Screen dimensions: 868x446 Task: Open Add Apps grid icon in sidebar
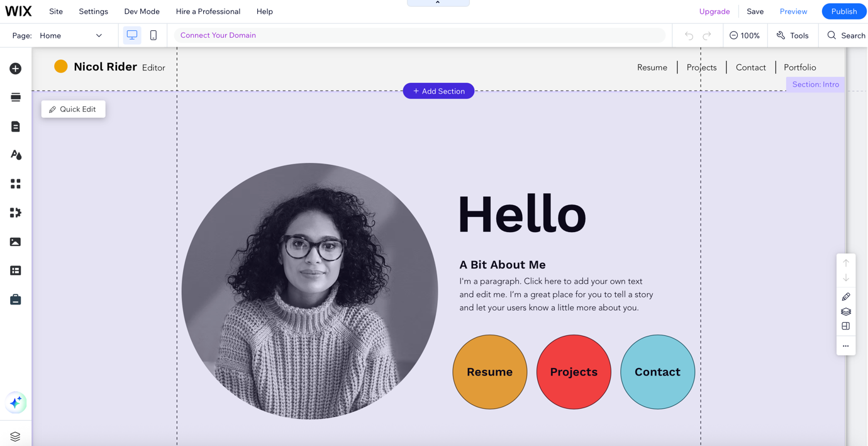(16, 184)
